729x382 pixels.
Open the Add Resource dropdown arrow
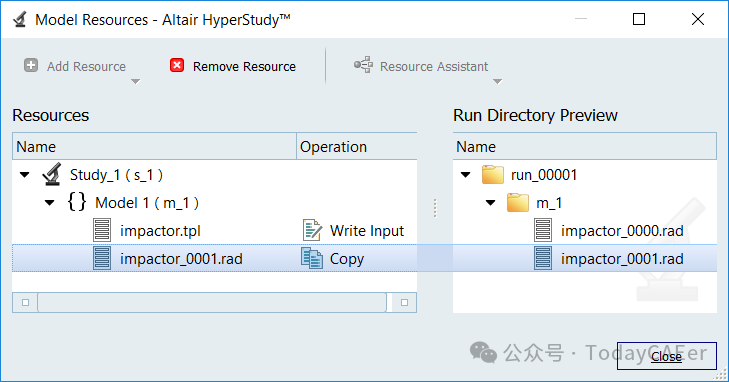click(x=135, y=82)
